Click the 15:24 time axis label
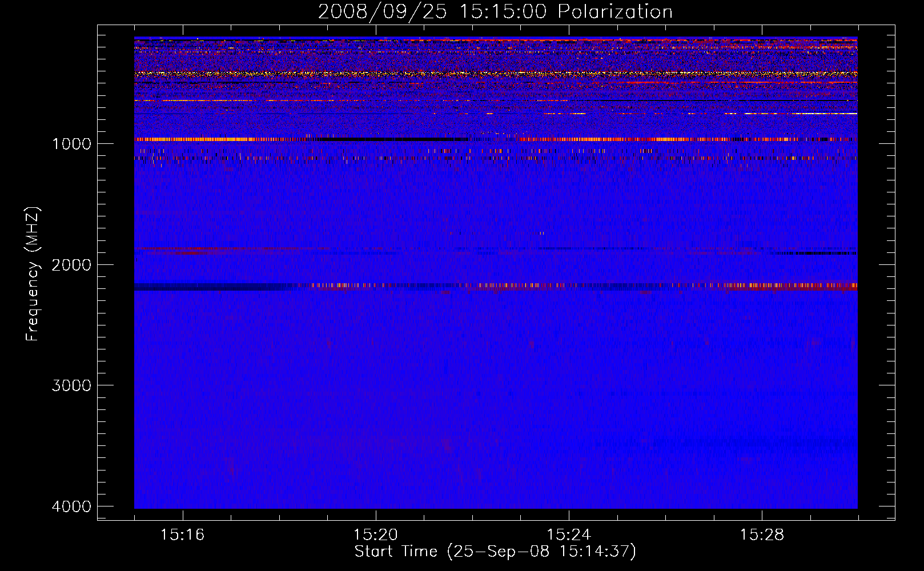The height and width of the screenshot is (571, 924). point(569,534)
